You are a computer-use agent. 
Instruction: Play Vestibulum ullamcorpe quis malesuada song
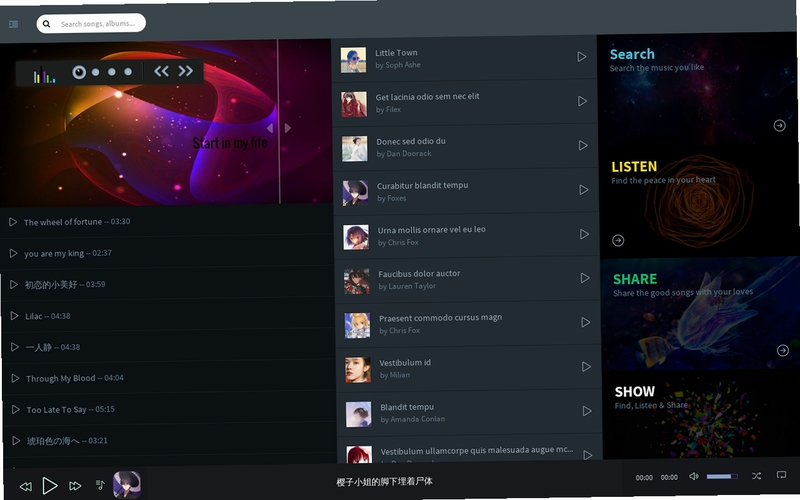click(587, 455)
